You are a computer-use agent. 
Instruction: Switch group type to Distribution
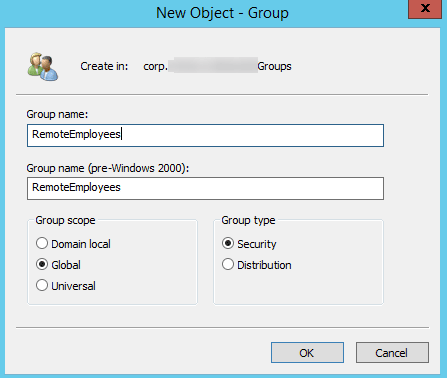(x=228, y=264)
